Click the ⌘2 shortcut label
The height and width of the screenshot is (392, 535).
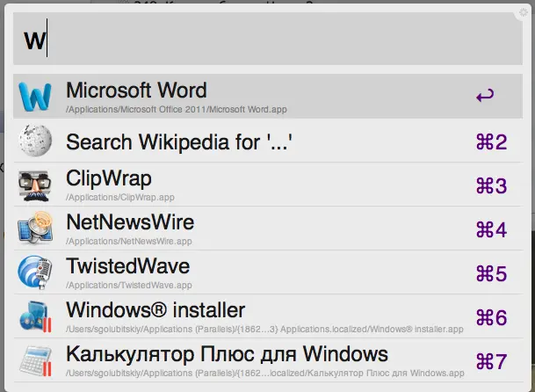click(x=491, y=142)
